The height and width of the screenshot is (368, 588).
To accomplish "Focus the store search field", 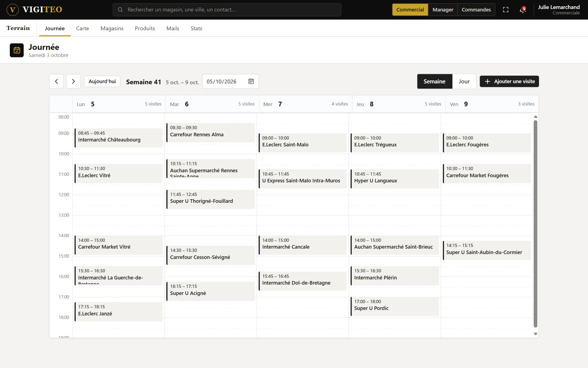I will click(227, 10).
